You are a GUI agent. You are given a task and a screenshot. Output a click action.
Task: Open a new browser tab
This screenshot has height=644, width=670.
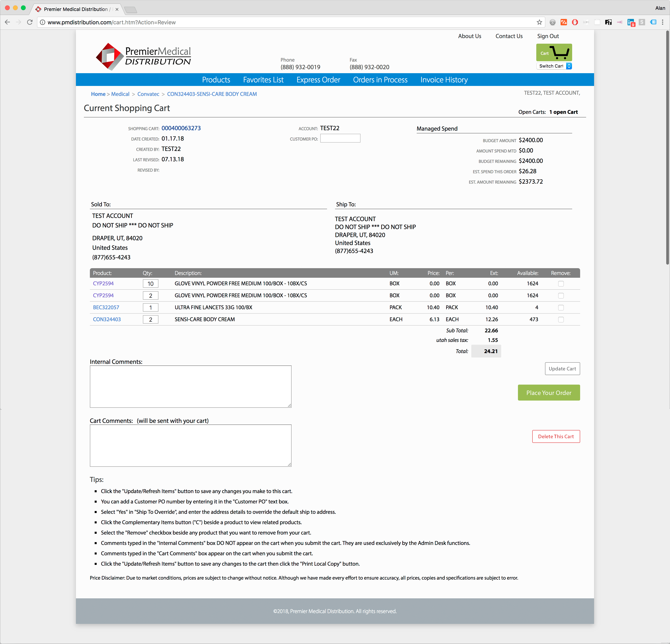pos(131,10)
